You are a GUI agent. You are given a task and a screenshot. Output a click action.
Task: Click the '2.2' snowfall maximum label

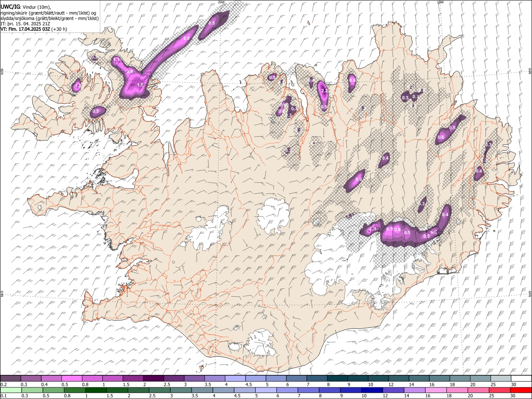click(x=325, y=91)
